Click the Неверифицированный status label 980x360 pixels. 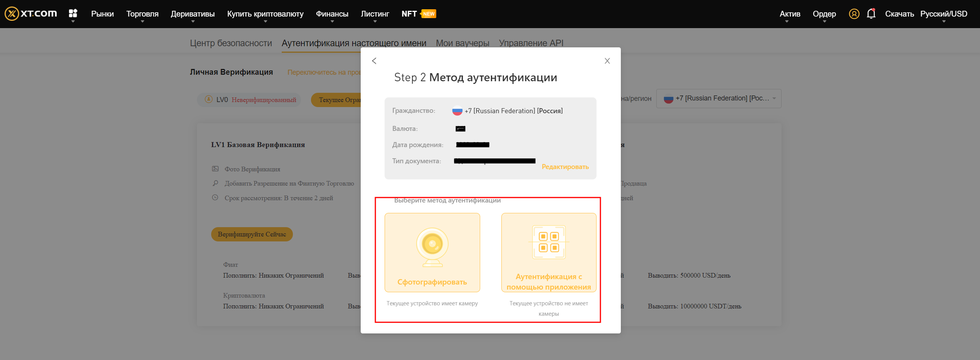coord(264,100)
